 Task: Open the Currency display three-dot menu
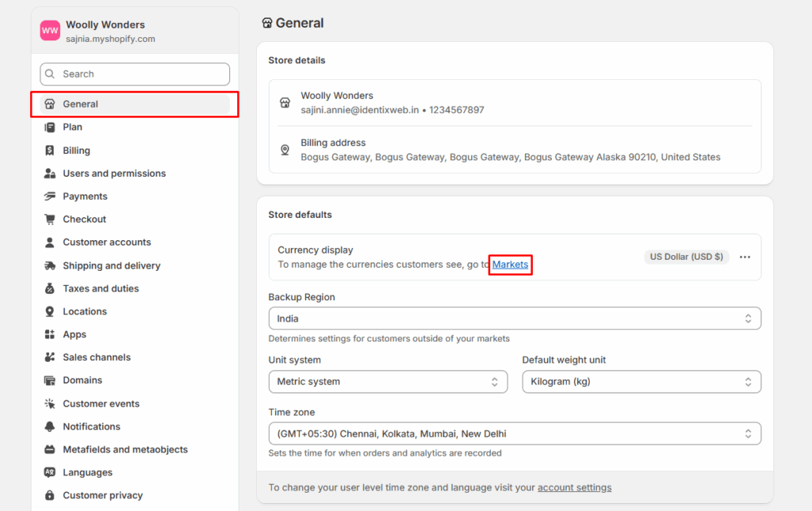pyautogui.click(x=745, y=257)
